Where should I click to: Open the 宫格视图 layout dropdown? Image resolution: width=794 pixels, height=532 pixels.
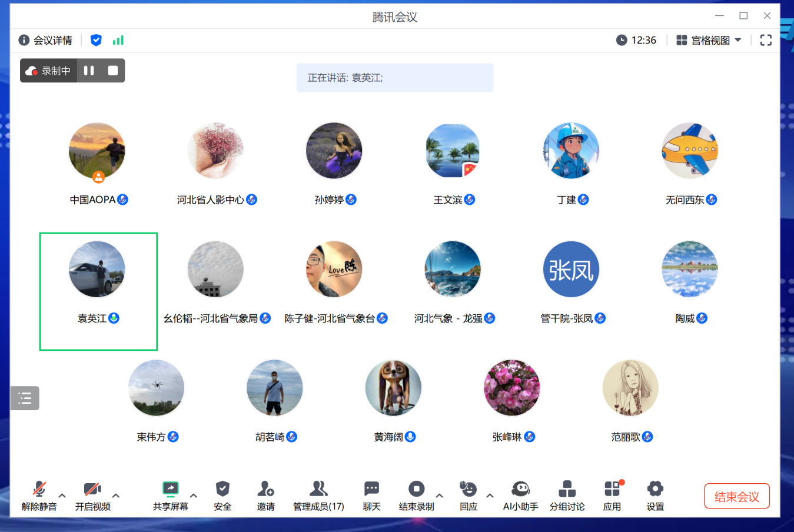point(709,40)
